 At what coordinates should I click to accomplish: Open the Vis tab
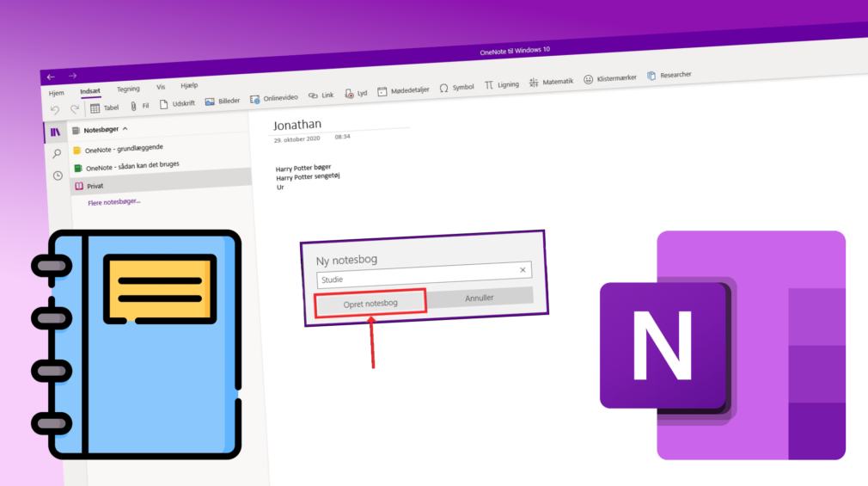click(x=161, y=87)
